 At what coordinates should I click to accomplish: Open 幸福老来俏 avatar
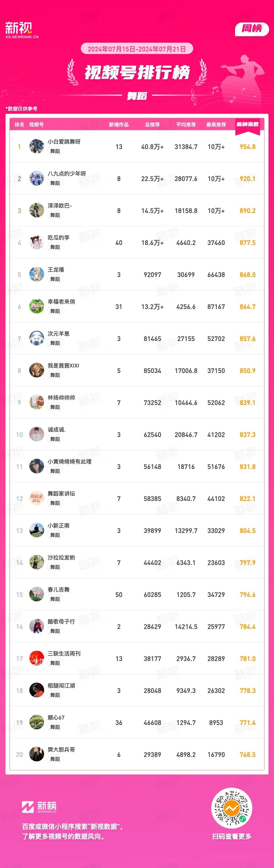click(x=36, y=306)
